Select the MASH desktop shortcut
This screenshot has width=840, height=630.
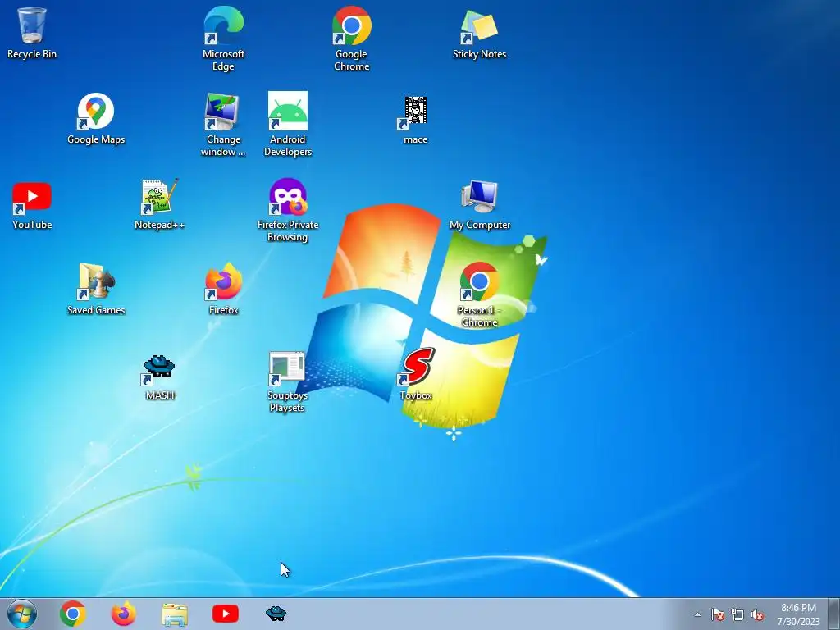pos(160,377)
